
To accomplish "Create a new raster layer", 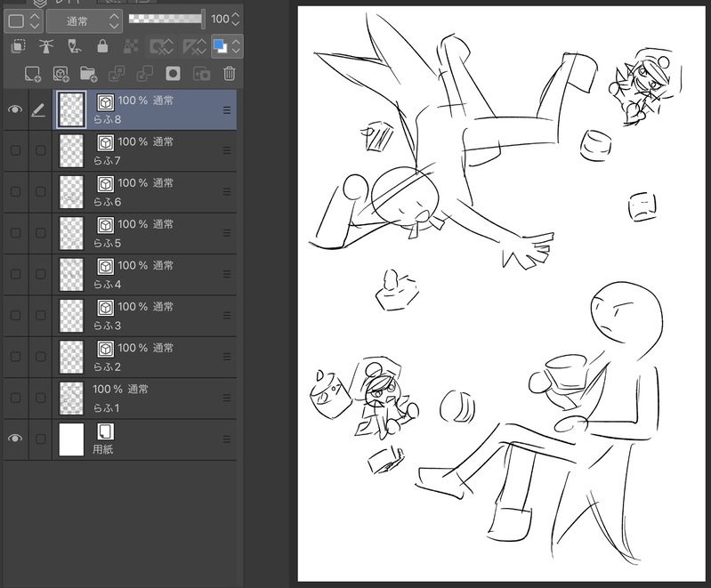I will point(33,74).
